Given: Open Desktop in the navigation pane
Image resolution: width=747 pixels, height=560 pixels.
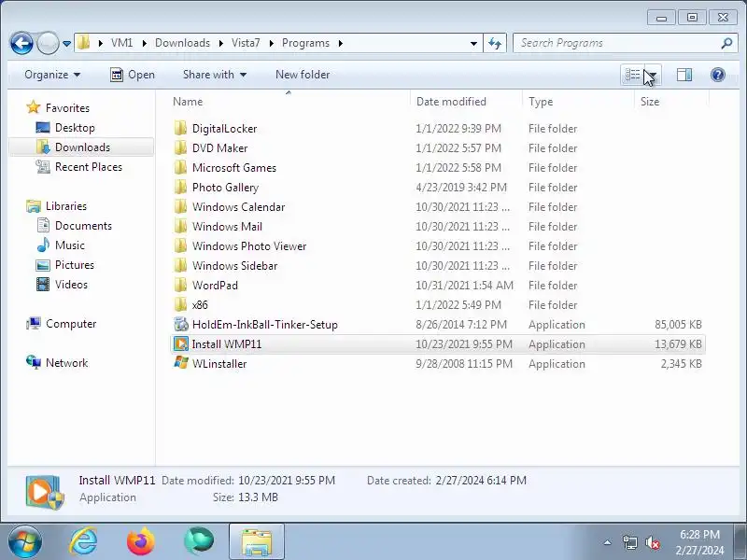Looking at the screenshot, I should click(x=75, y=128).
